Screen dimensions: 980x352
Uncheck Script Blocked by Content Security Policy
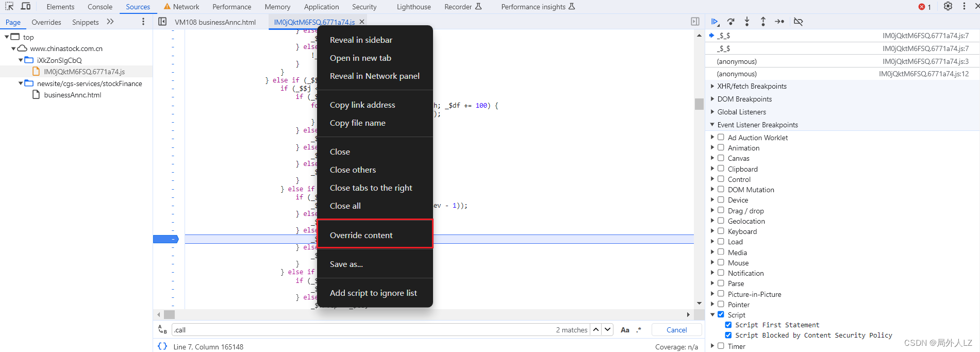point(728,335)
